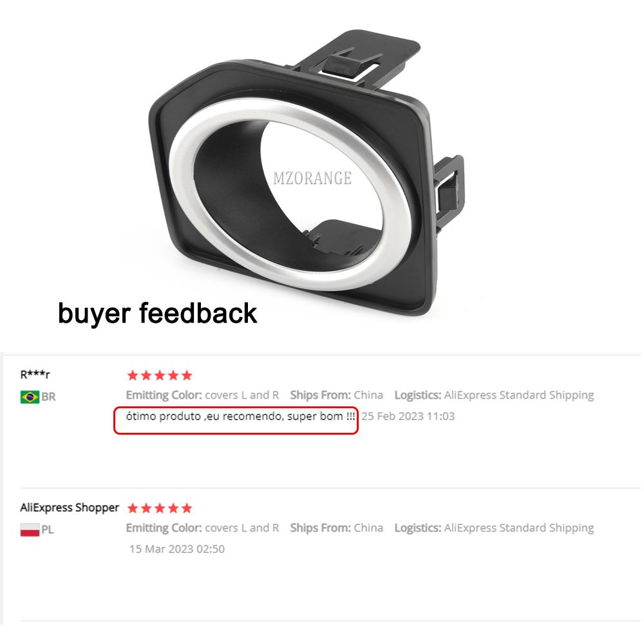Image resolution: width=644 pixels, height=644 pixels.
Task: Select the reviewer name R***r
Action: click(x=35, y=375)
